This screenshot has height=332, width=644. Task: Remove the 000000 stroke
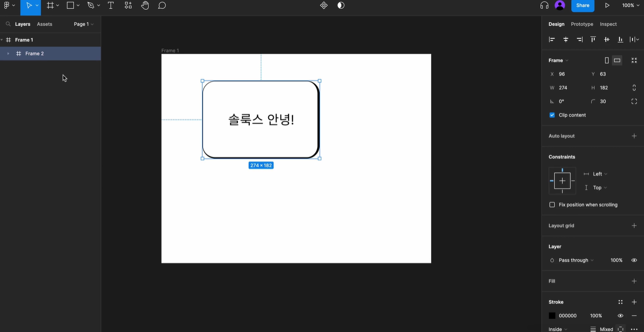[634, 316]
